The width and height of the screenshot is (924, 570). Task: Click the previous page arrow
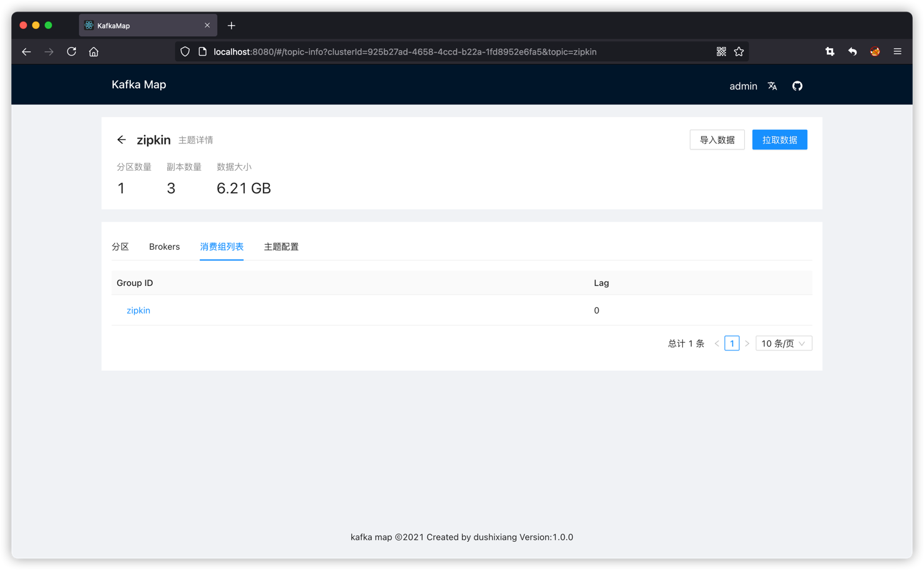pos(717,344)
